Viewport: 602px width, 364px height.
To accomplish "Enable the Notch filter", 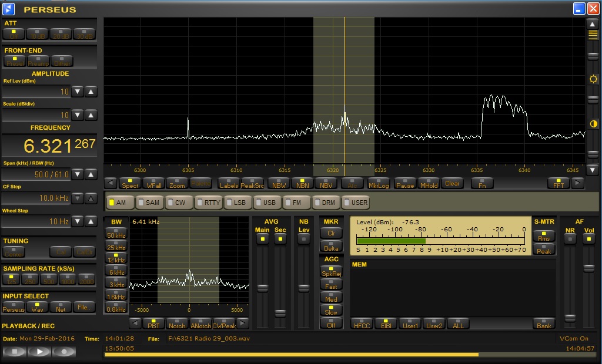I will (177, 323).
